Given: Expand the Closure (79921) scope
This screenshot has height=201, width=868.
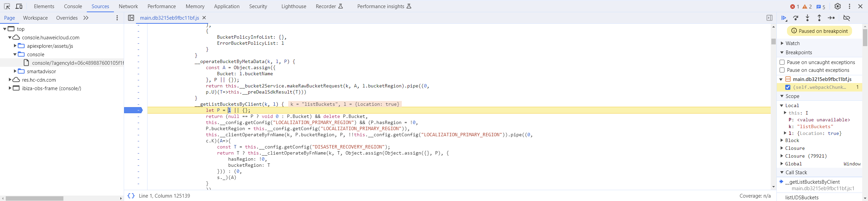Looking at the screenshot, I should coord(782,156).
